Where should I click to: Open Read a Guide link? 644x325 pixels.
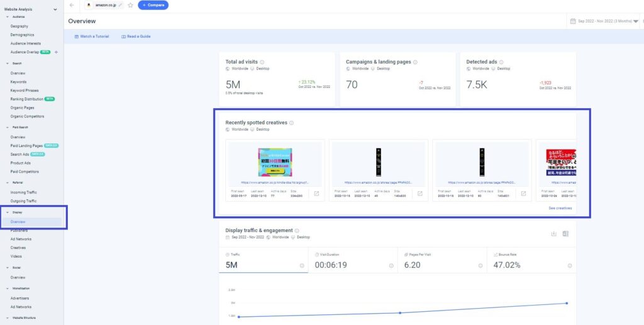pyautogui.click(x=136, y=36)
